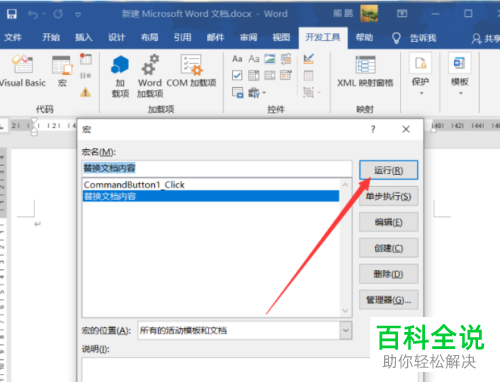Open COM 加载项 dialog icon
Image resolution: width=500 pixels, height=382 pixels.
(x=191, y=71)
